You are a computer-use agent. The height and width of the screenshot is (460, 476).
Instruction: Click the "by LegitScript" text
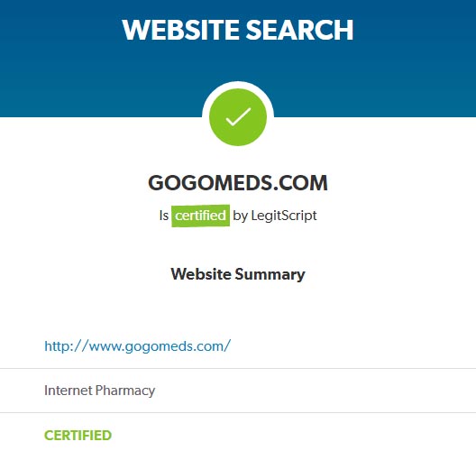(275, 216)
